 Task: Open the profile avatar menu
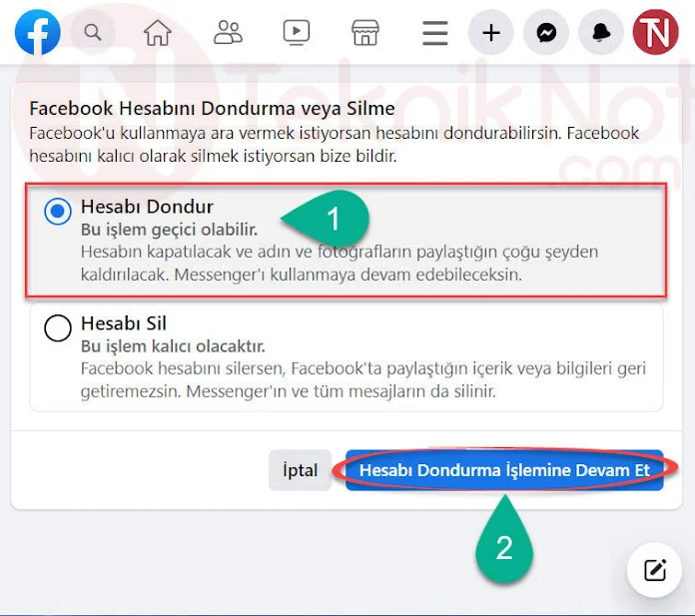pos(655,32)
